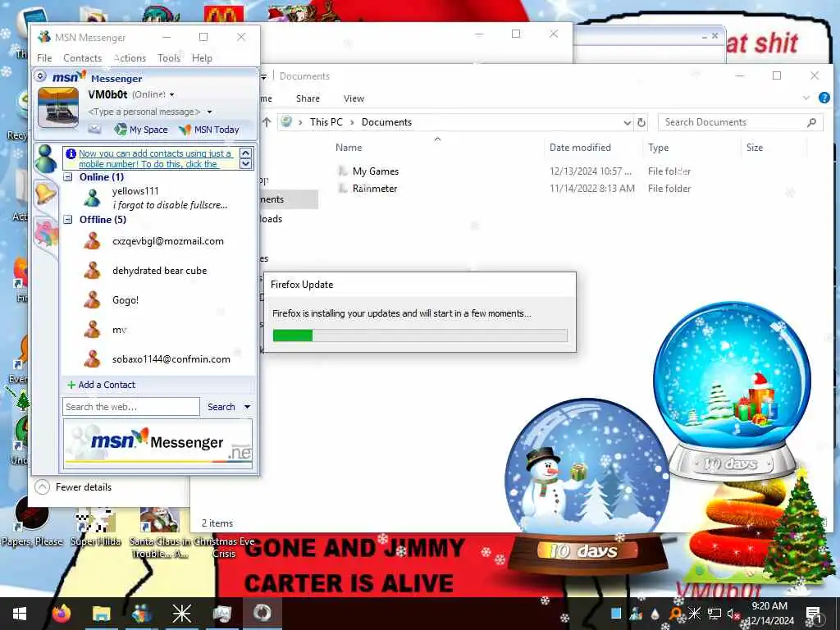Open the address bar history dropdown
This screenshot has width=840, height=630.
click(x=628, y=123)
